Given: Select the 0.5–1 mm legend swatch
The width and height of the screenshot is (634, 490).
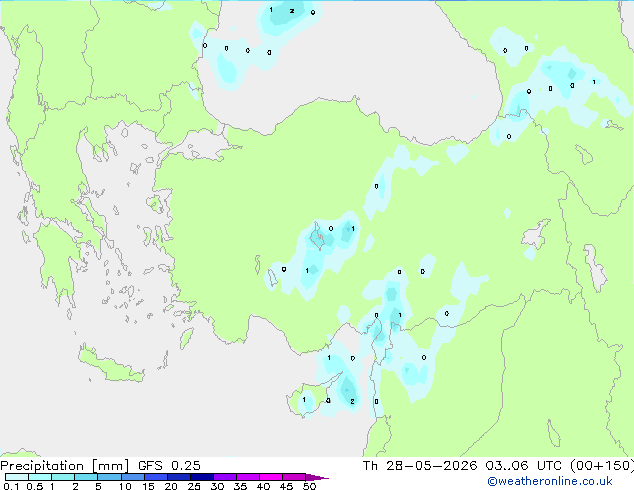Looking at the screenshot, I should click(40, 477).
